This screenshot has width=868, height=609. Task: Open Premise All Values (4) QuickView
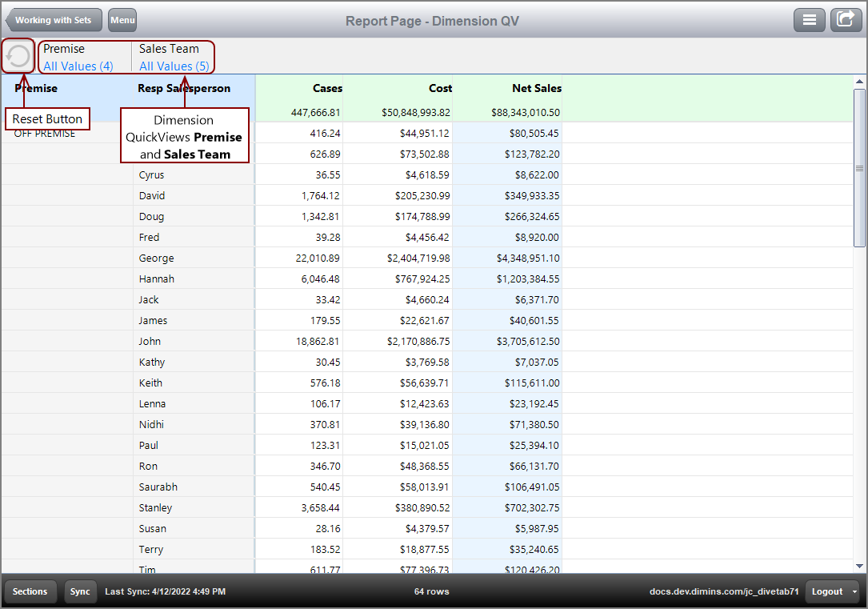tap(78, 66)
